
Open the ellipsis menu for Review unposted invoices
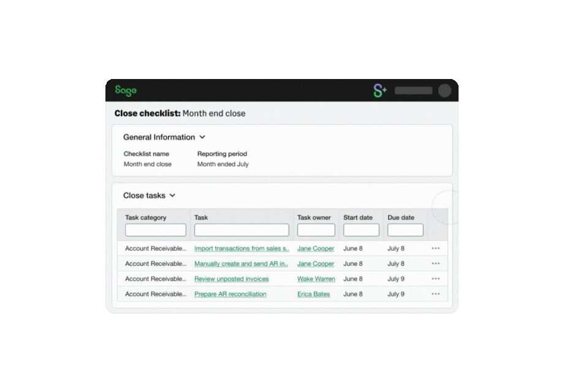pyautogui.click(x=436, y=279)
